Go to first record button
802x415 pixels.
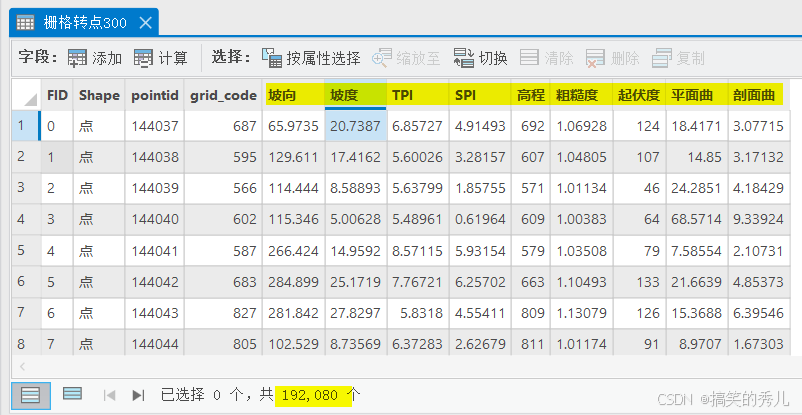[x=109, y=395]
